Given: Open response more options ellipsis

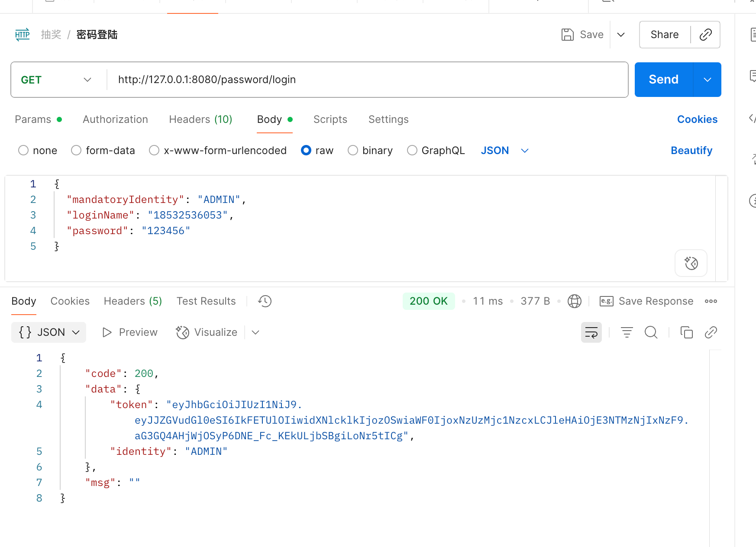Looking at the screenshot, I should [711, 301].
